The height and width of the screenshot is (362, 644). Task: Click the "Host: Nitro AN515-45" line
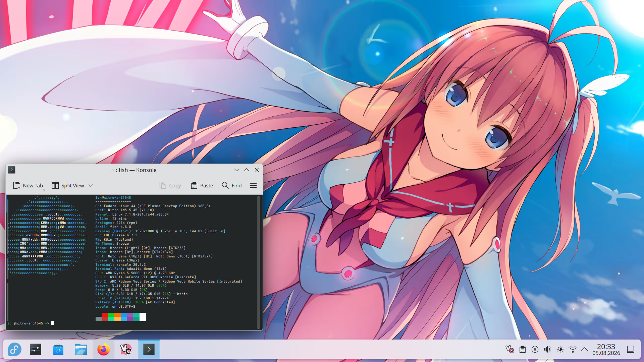124,210
